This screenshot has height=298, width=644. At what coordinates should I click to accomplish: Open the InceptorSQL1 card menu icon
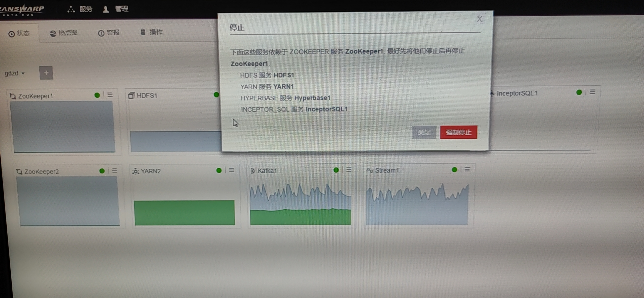pyautogui.click(x=592, y=92)
